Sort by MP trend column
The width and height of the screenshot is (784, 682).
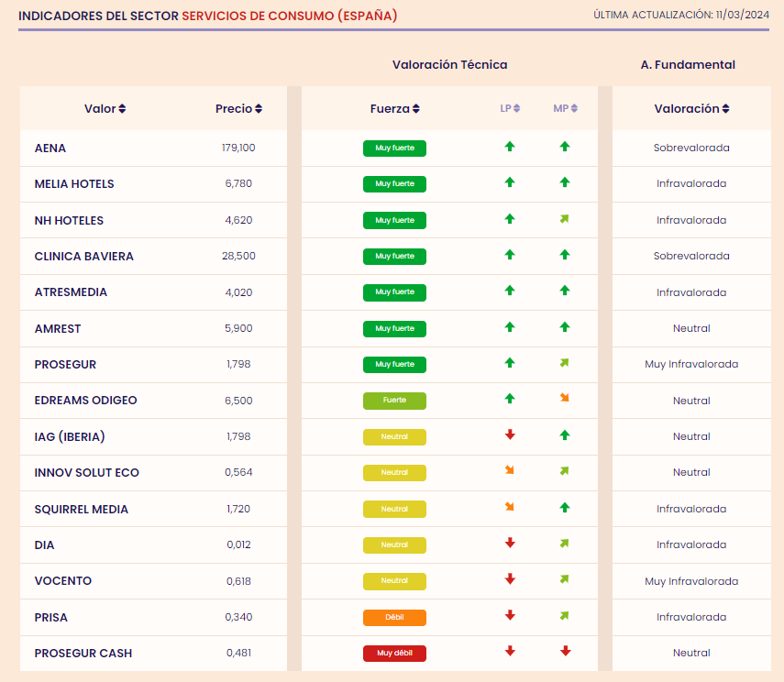[566, 108]
